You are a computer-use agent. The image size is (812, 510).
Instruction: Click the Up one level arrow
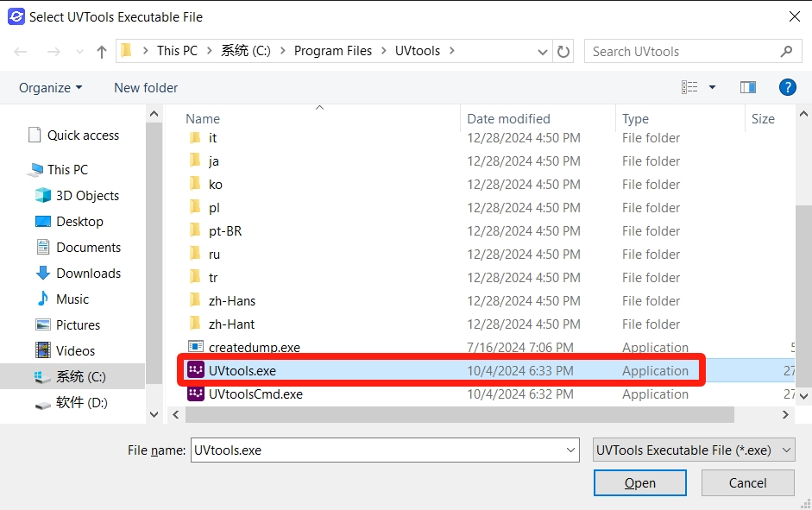102,52
